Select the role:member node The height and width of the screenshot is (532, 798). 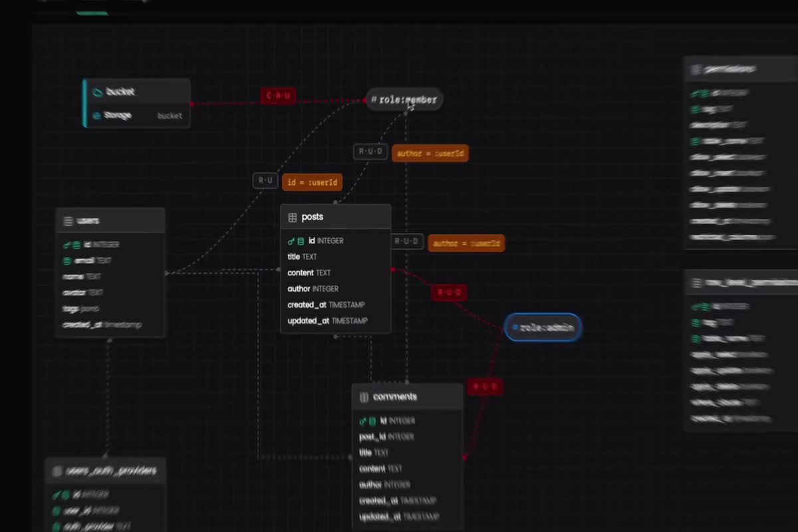point(404,100)
